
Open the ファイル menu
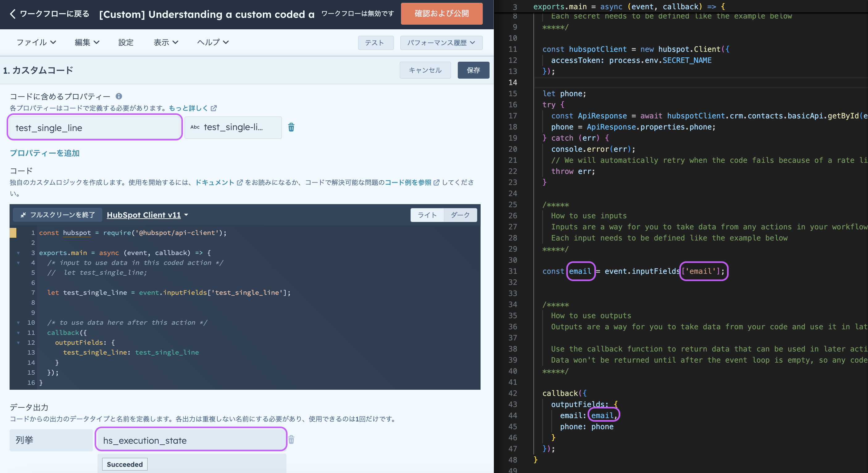pos(36,43)
